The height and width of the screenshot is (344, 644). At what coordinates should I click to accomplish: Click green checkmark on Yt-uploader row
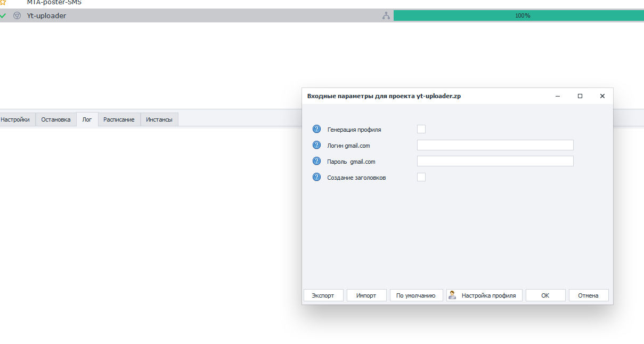pos(3,15)
